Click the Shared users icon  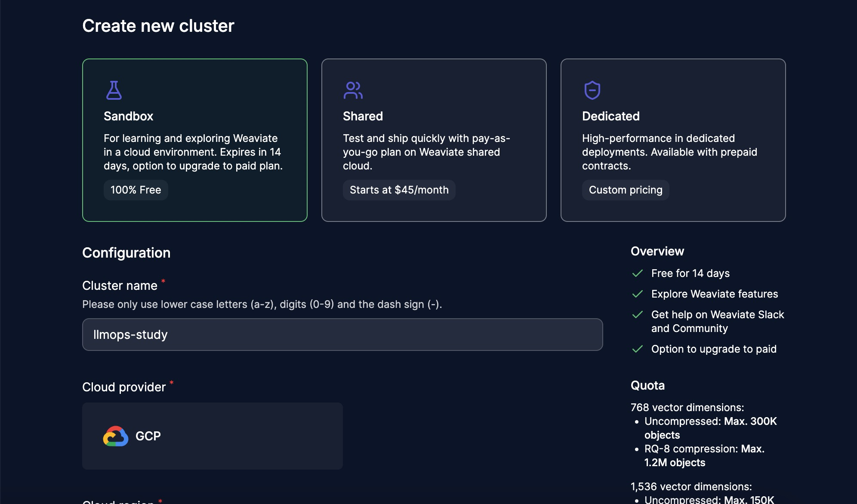[353, 90]
